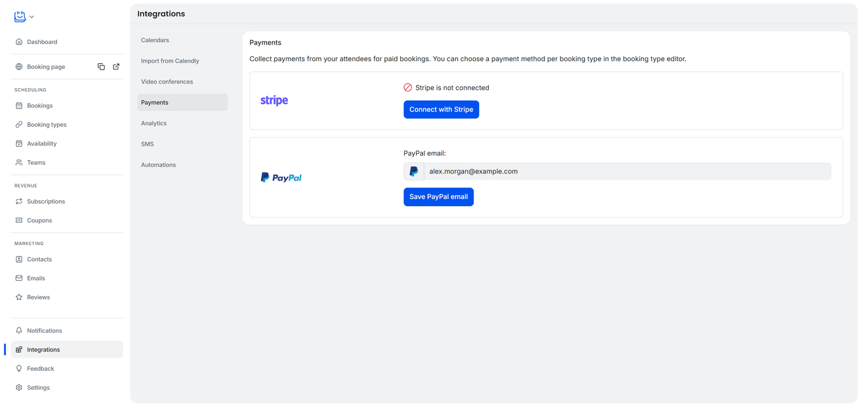Click the 'Collect payments from your attendees' description

tap(468, 59)
